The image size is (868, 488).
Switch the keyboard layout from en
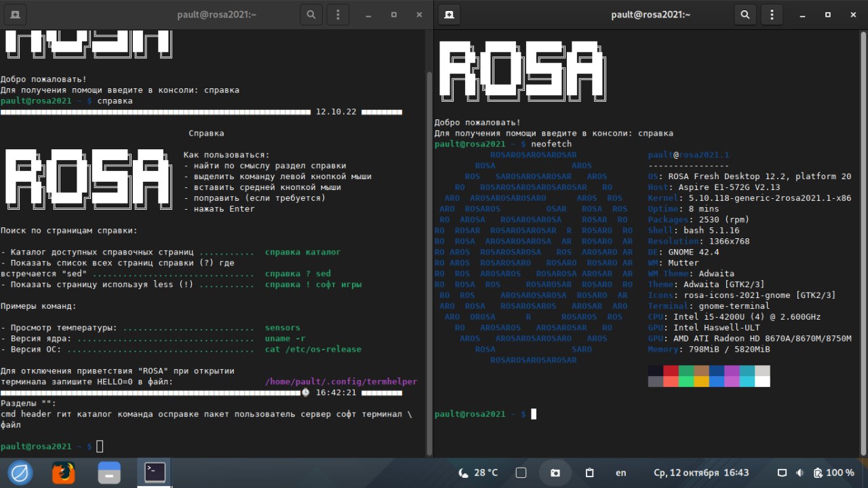pyautogui.click(x=620, y=472)
